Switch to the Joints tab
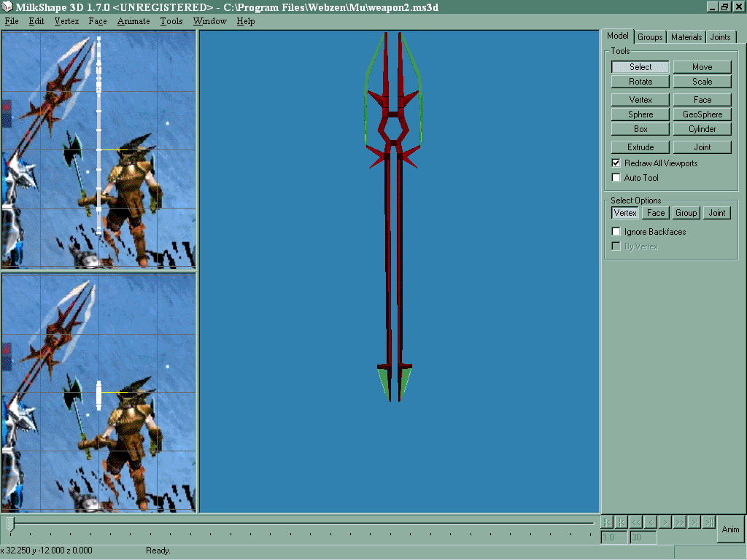This screenshot has width=747, height=560. (720, 36)
